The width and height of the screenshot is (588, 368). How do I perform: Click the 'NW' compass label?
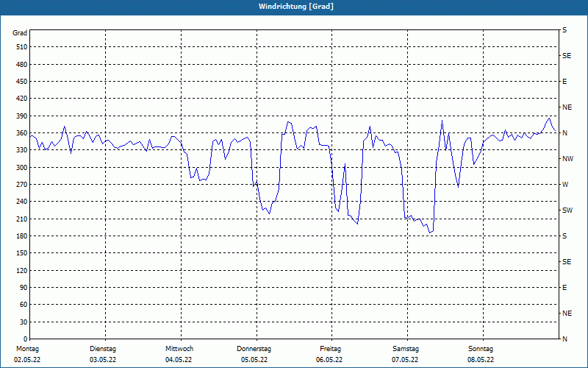coord(567,159)
